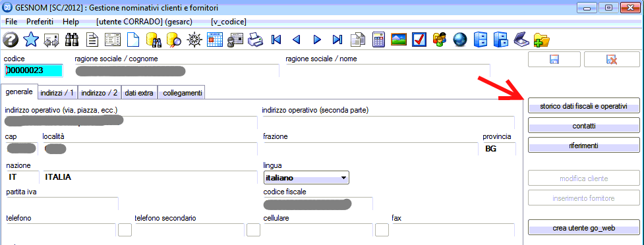Create new record with blank page icon

pyautogui.click(x=134, y=40)
